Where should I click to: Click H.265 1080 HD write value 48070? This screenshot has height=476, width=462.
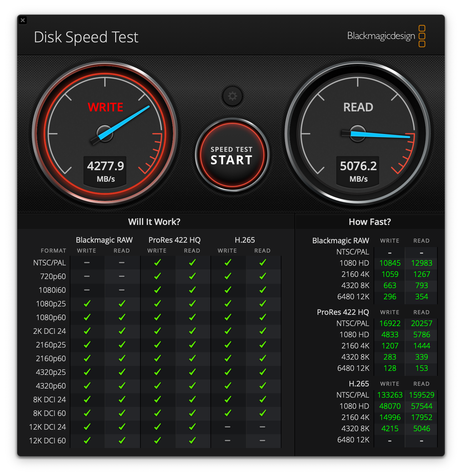click(x=390, y=406)
